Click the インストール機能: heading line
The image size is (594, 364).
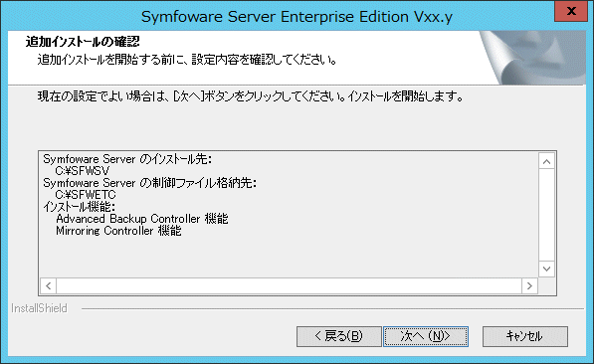click(79, 207)
